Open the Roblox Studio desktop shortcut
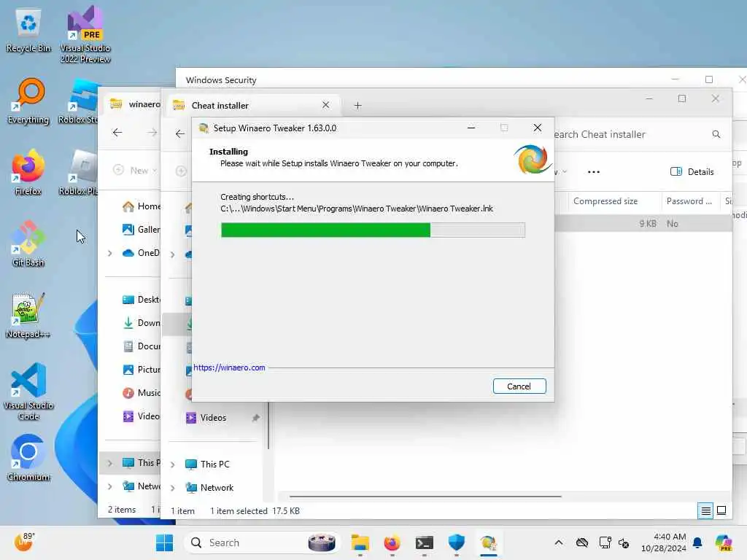Screen dimensions: 747x560 pos(79,101)
